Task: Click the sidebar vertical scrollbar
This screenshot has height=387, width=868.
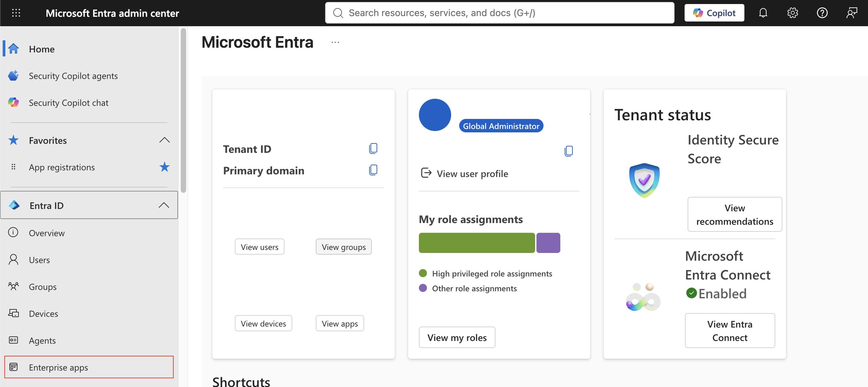Action: pos(183,111)
